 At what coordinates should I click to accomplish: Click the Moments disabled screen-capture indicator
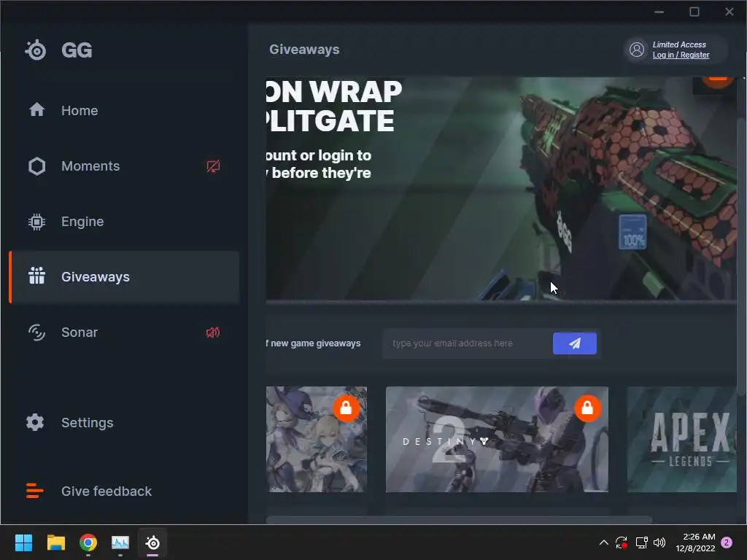(x=213, y=166)
